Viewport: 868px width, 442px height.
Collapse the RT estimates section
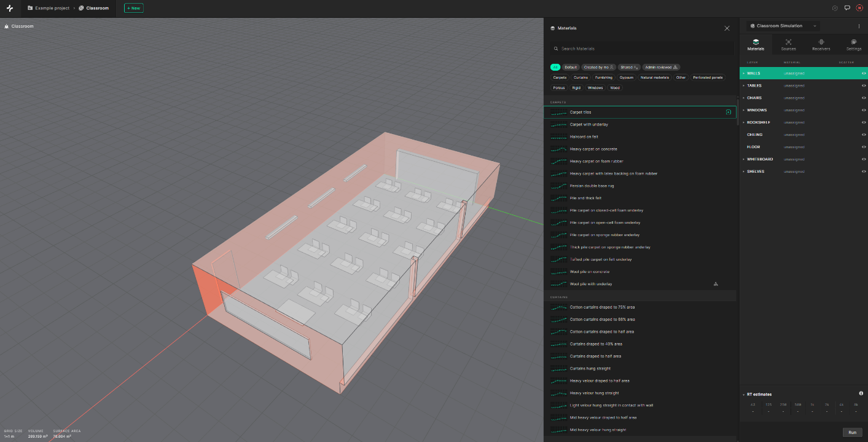coord(743,394)
